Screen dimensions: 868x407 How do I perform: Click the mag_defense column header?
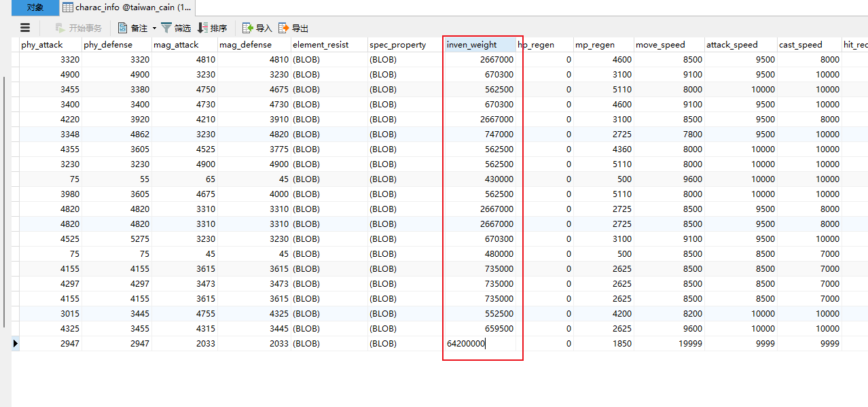(x=254, y=45)
